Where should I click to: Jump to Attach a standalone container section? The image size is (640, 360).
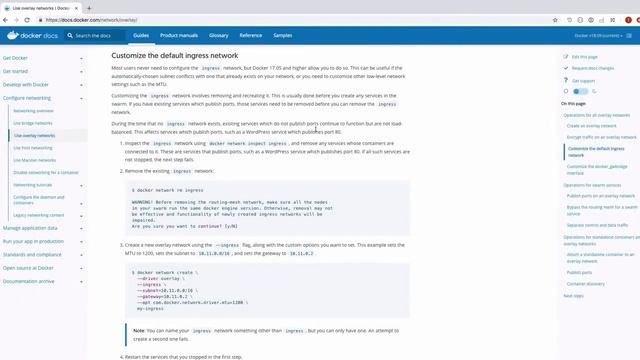600,258
